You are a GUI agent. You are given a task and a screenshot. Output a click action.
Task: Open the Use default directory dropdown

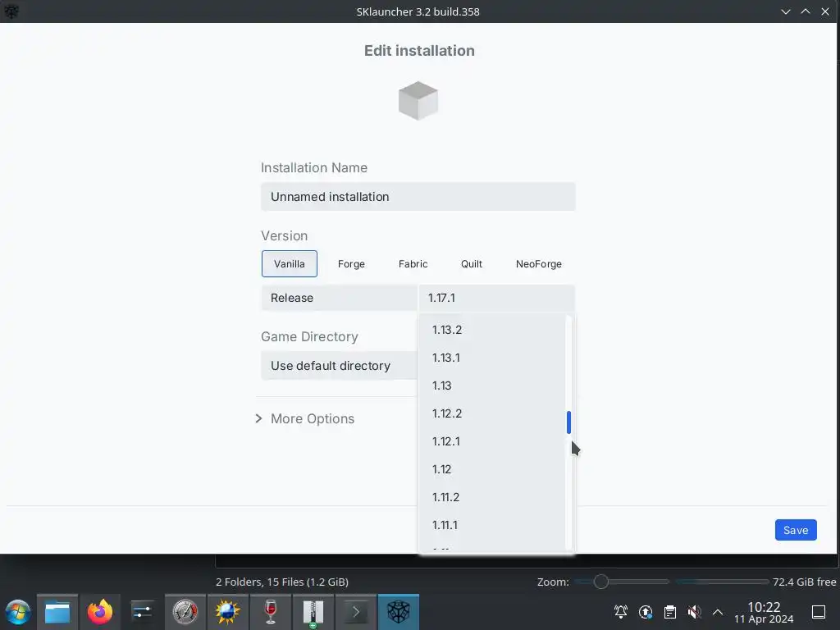(x=339, y=366)
